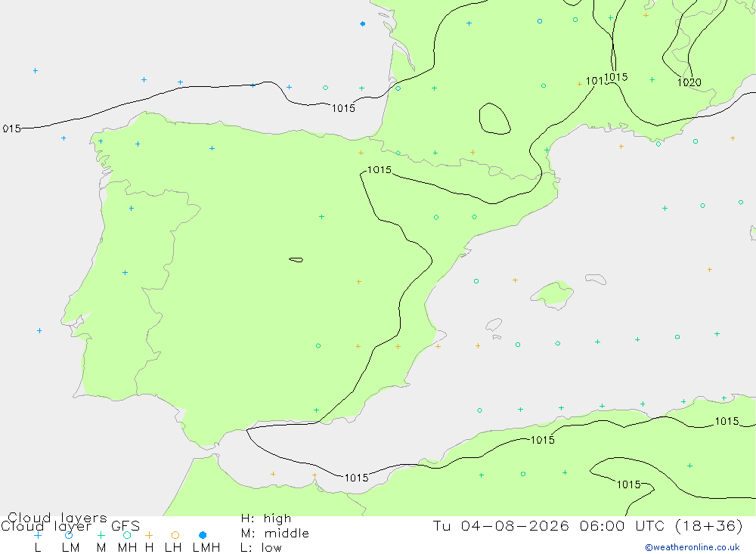Select the forecast time "Tu 04-08-2026 06:00 UTC (18+36)"
Screen dimensions: 756x554
(x=587, y=525)
